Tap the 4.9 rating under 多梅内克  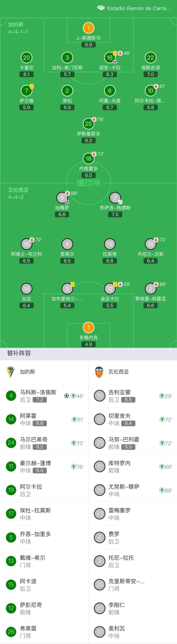(x=88, y=344)
